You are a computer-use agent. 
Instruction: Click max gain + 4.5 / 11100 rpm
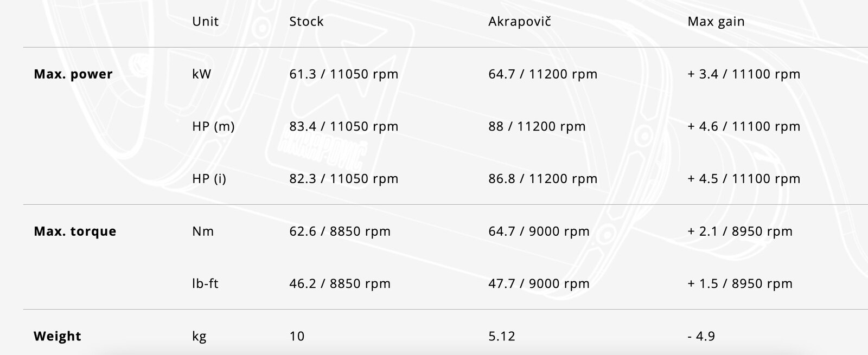click(743, 179)
